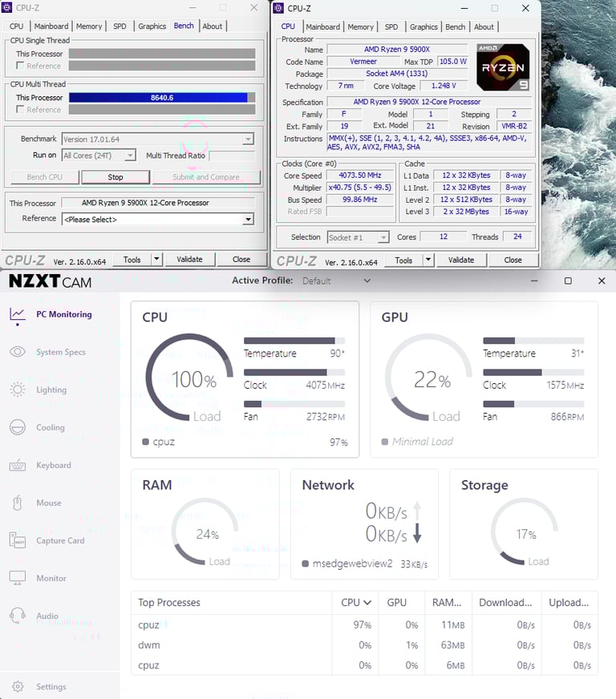Sort Top Processes by CPU column chevron
The height and width of the screenshot is (699, 616).
[x=367, y=603]
